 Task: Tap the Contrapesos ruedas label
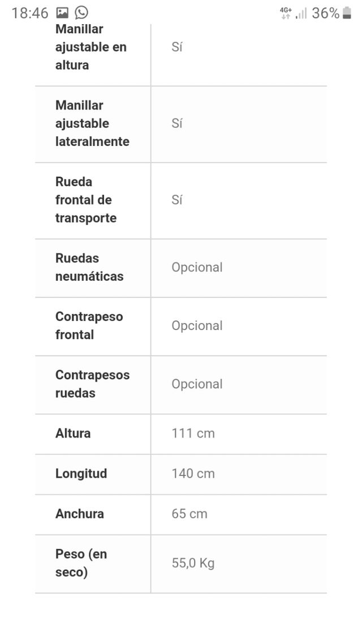coord(92,384)
